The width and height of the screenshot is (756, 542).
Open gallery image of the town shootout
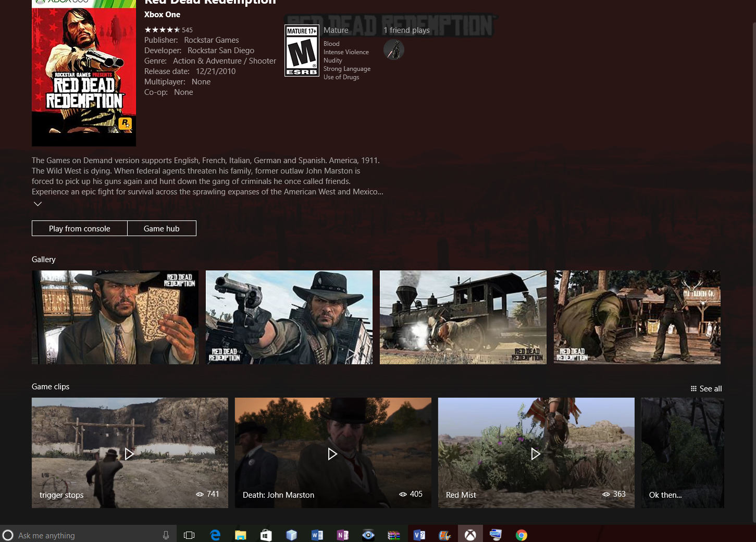point(637,317)
